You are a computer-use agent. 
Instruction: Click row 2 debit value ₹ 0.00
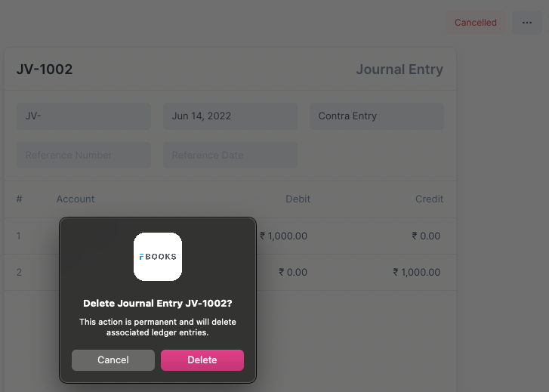point(293,272)
